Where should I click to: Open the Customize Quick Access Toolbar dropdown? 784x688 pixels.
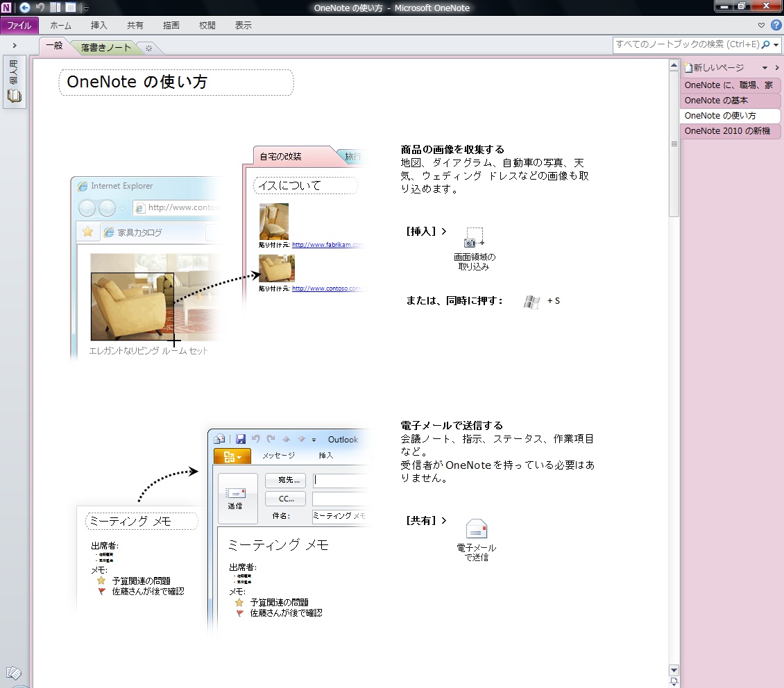click(85, 8)
